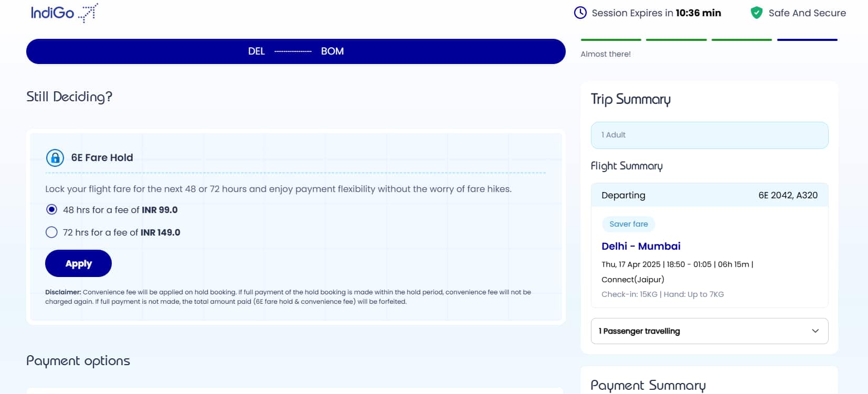Click the session timer clock icon
This screenshot has width=868, height=394.
click(580, 13)
